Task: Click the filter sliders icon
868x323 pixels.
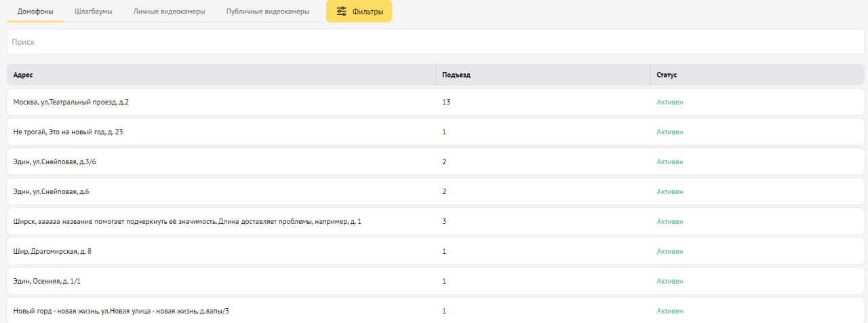Action: point(341,12)
